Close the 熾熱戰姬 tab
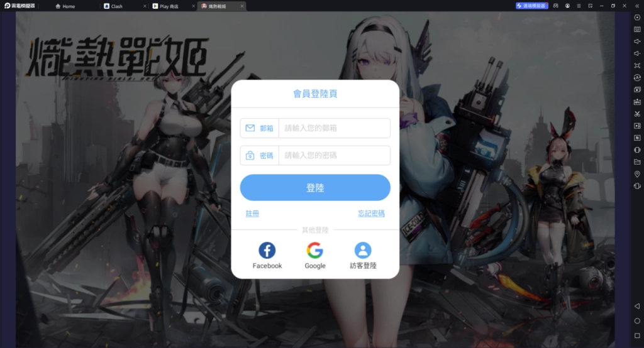This screenshot has width=644, height=348. coord(242,6)
